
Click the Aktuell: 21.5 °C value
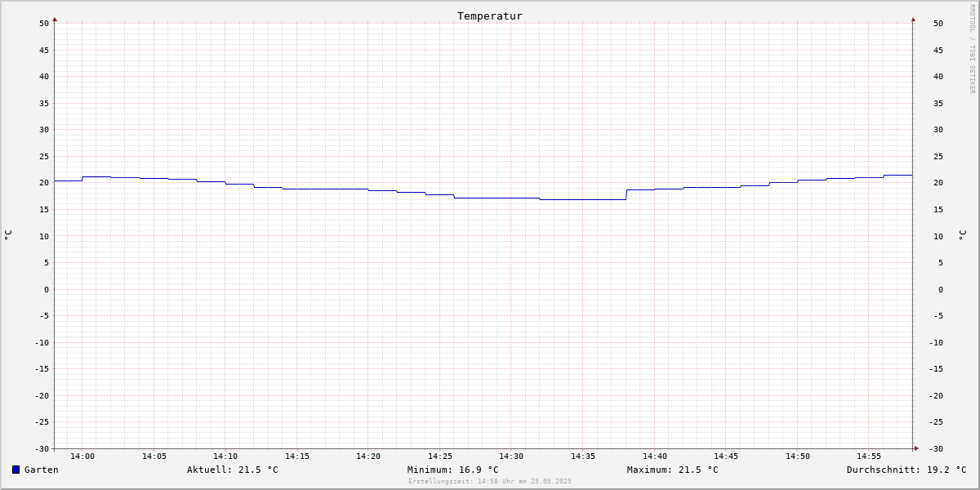(x=233, y=470)
